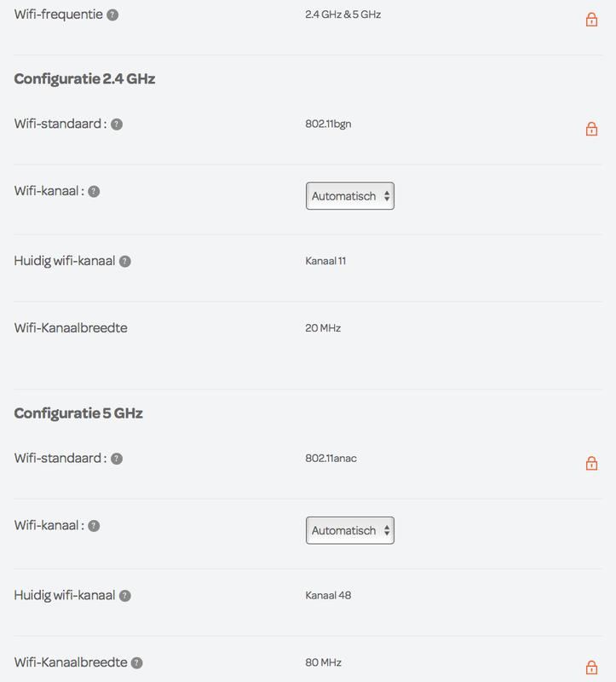The width and height of the screenshot is (616, 682).
Task: Click the Configuratie 5 GHz heading
Action: click(78, 413)
